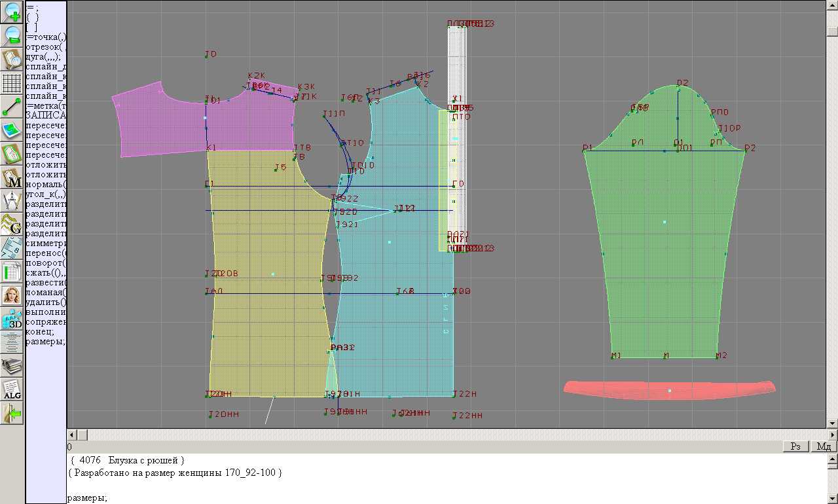Select the line segment tool icon

click(x=12, y=107)
